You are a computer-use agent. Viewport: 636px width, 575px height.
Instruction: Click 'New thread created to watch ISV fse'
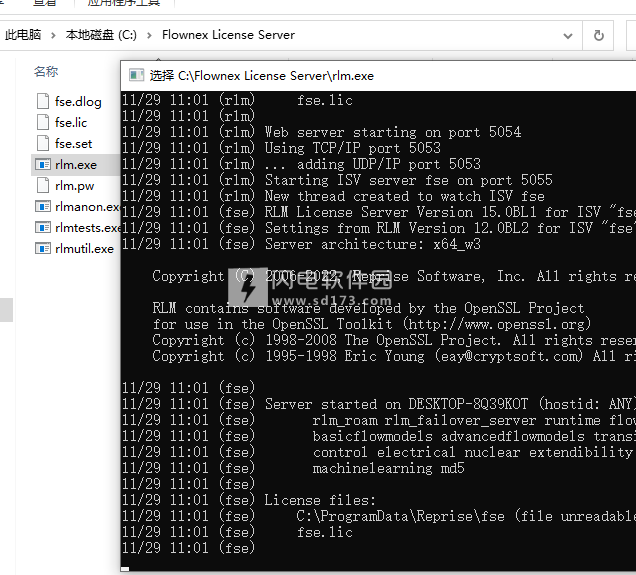pos(404,196)
